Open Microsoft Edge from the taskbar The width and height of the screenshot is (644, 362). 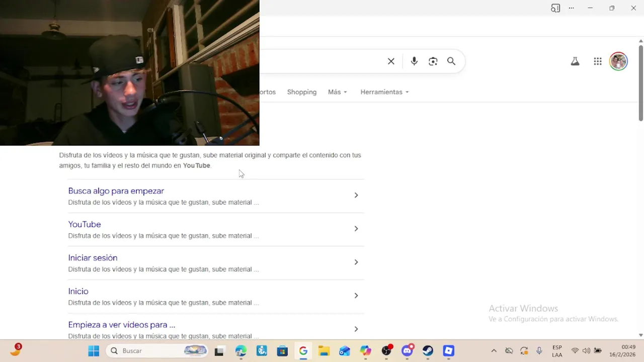(240, 351)
